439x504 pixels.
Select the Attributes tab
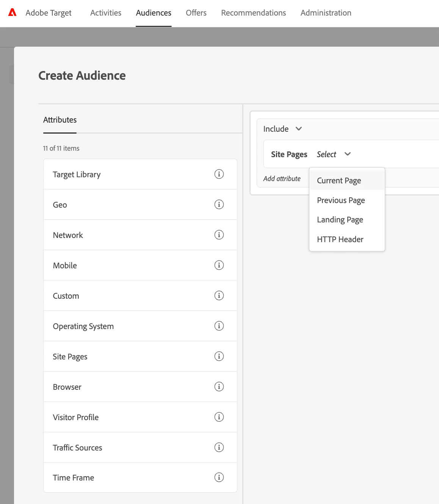[60, 120]
